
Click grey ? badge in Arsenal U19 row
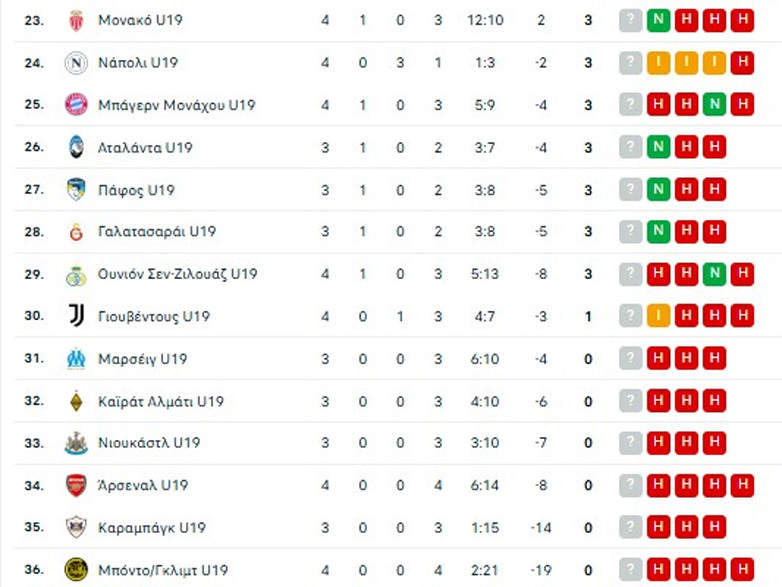[630, 485]
